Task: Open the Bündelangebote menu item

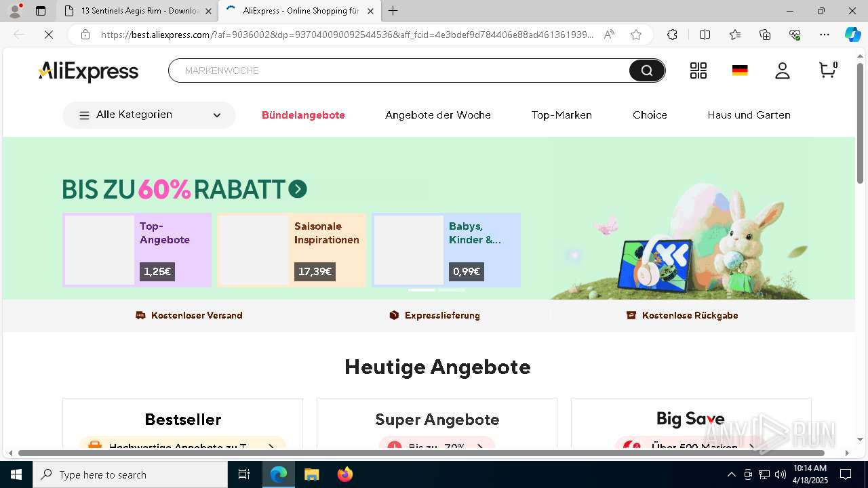Action: click(303, 115)
